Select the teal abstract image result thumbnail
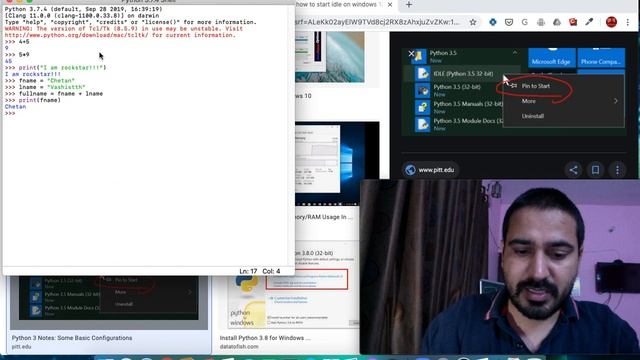This screenshot has height=360, width=640. 330,57
